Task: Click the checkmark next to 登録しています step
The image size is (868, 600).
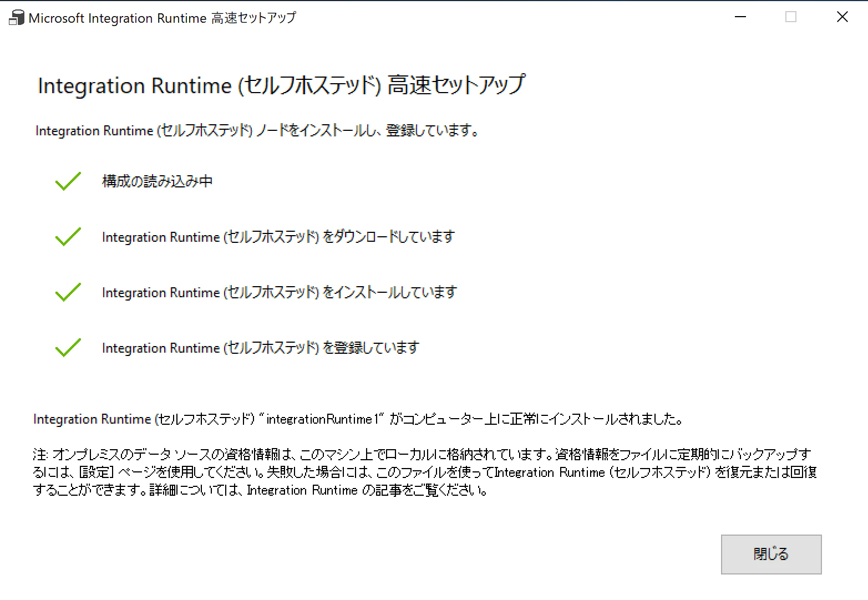Action: 68,348
